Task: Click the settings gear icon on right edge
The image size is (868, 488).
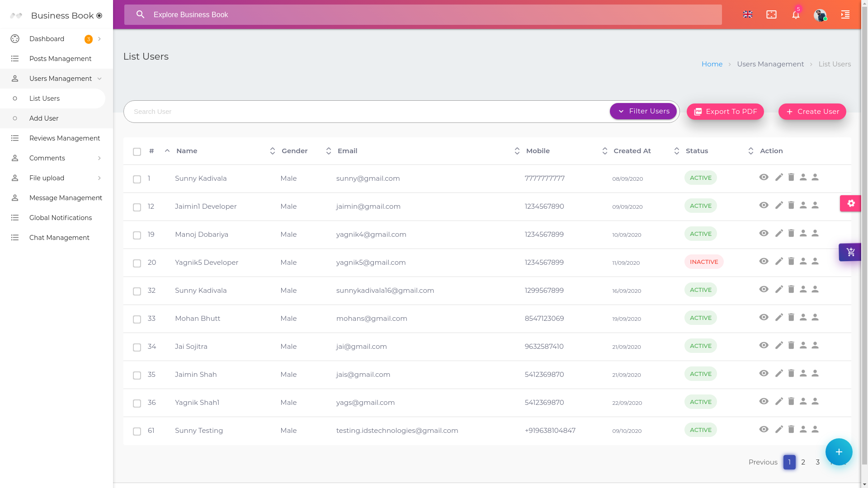Action: click(x=851, y=204)
